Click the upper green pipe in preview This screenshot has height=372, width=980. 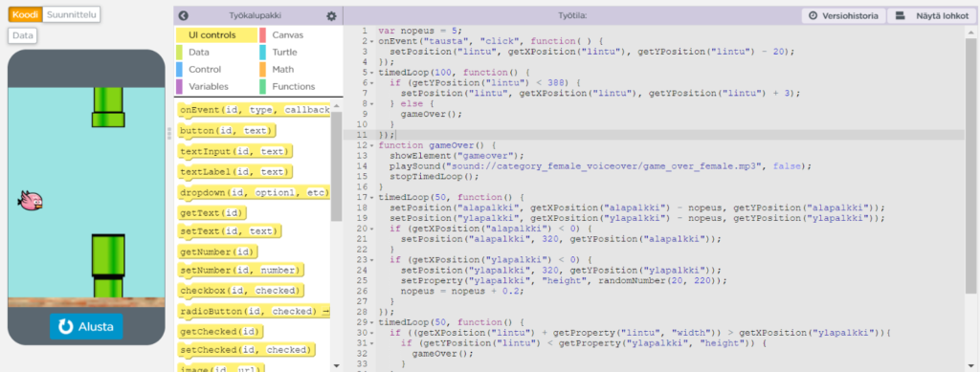pyautogui.click(x=108, y=107)
